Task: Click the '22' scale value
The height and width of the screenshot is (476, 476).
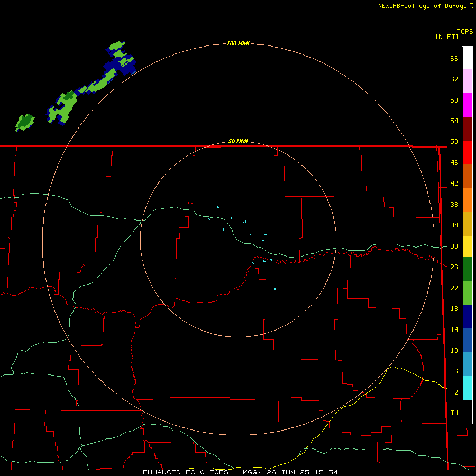Action: [x=454, y=288]
